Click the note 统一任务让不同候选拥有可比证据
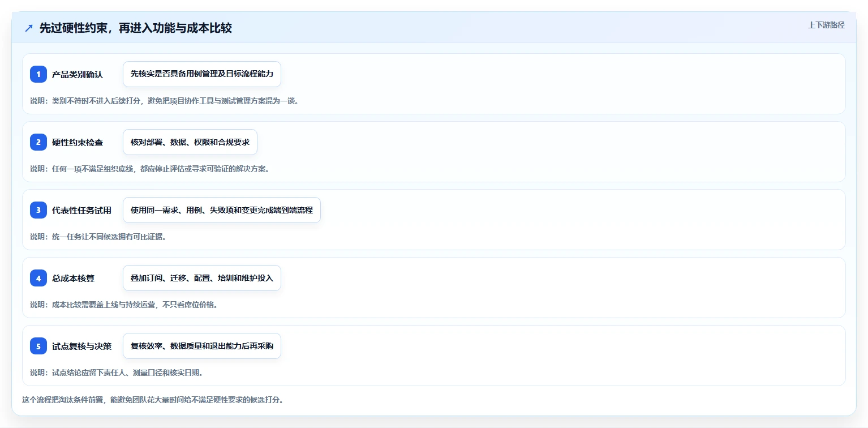This screenshot has width=868, height=428. pos(98,237)
